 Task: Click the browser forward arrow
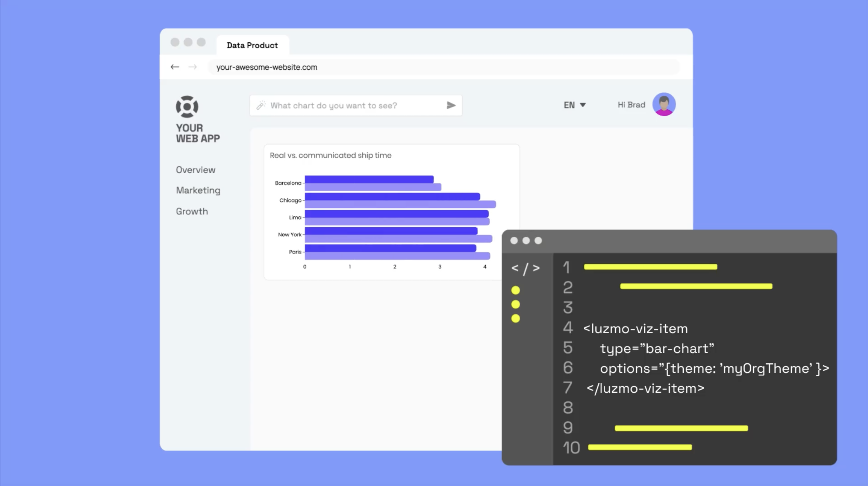pos(192,67)
